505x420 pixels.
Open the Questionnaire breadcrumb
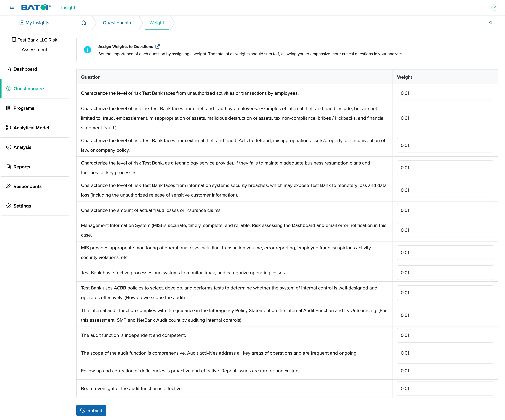pos(118,23)
